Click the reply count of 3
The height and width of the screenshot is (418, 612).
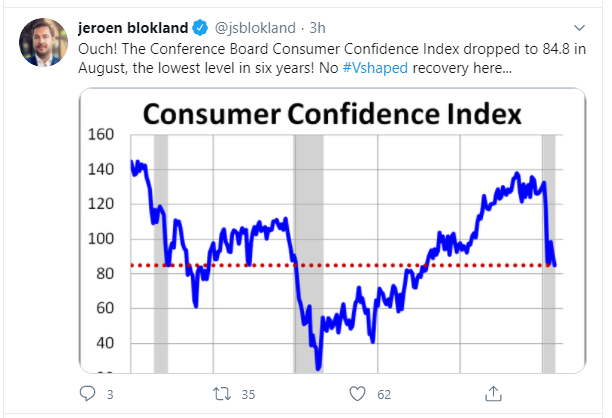tap(110, 394)
